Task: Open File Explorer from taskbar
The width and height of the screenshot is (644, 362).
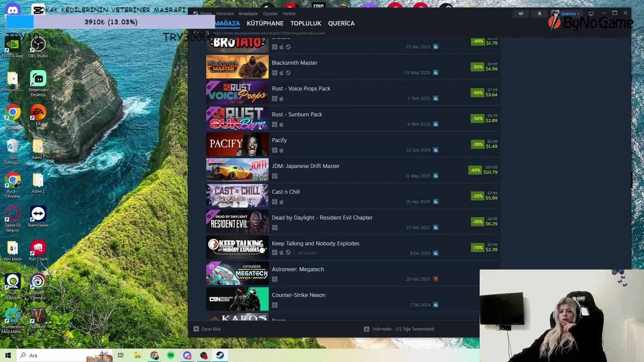Action: pyautogui.click(x=137, y=355)
